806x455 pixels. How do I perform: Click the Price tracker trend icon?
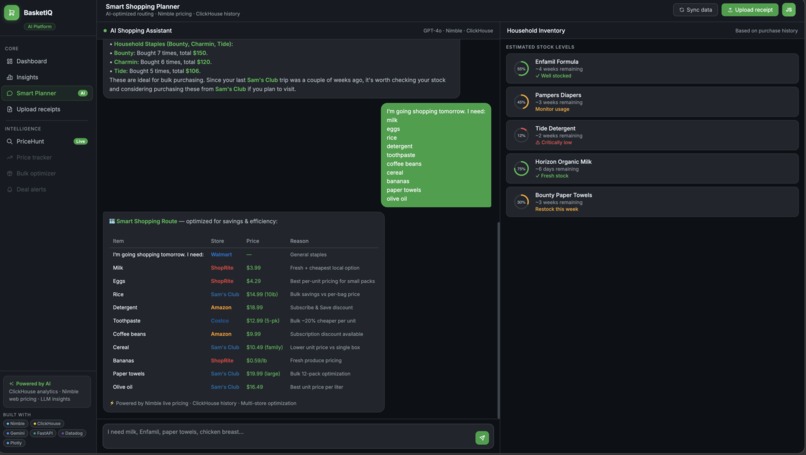click(x=9, y=157)
